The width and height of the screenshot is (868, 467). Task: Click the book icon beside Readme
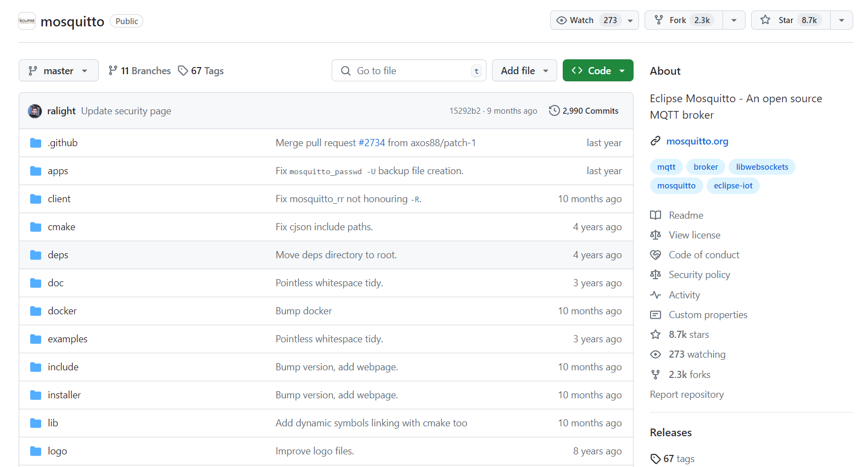(656, 215)
